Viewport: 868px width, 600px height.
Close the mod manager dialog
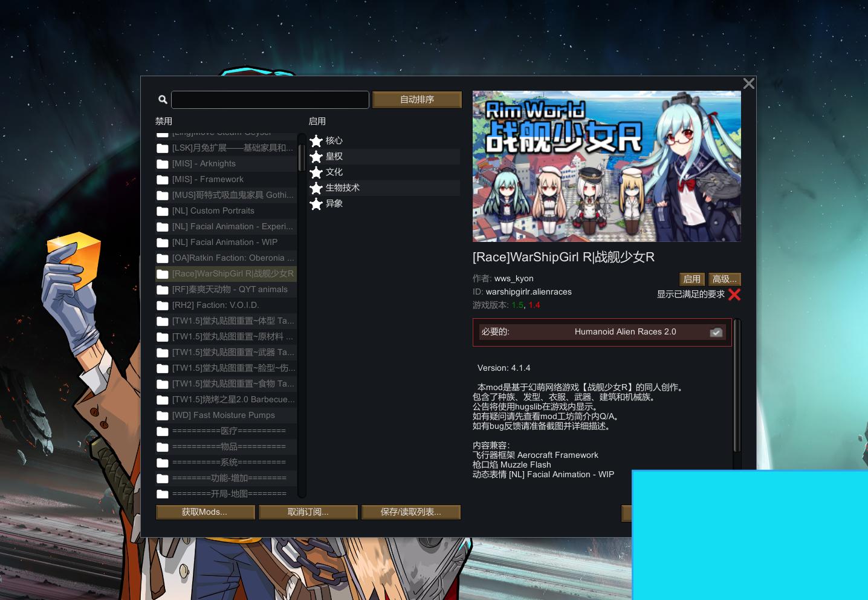[x=749, y=83]
